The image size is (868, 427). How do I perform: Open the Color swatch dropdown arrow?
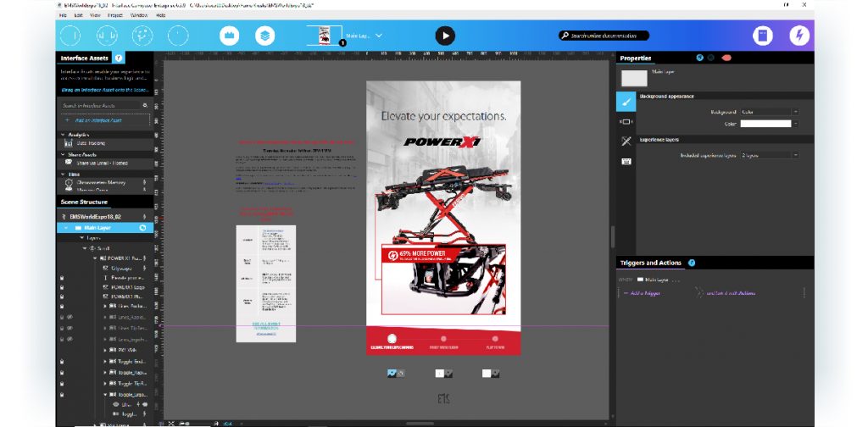pos(795,124)
